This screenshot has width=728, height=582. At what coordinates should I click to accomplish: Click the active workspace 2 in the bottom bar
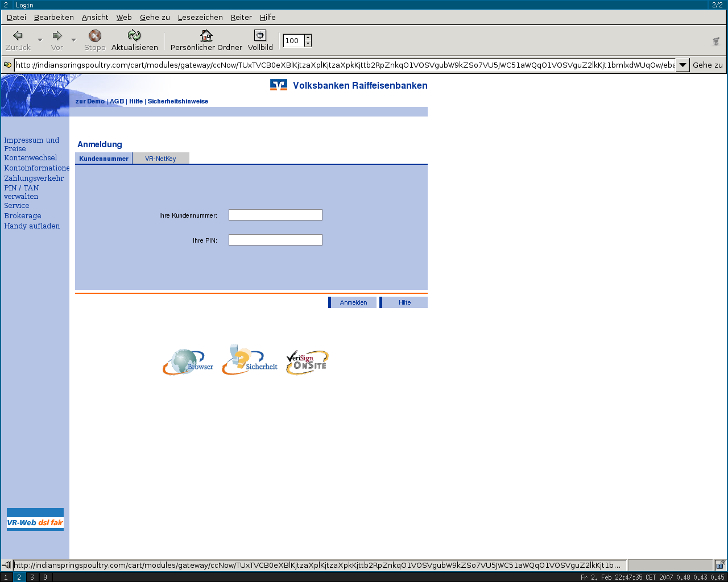19,577
